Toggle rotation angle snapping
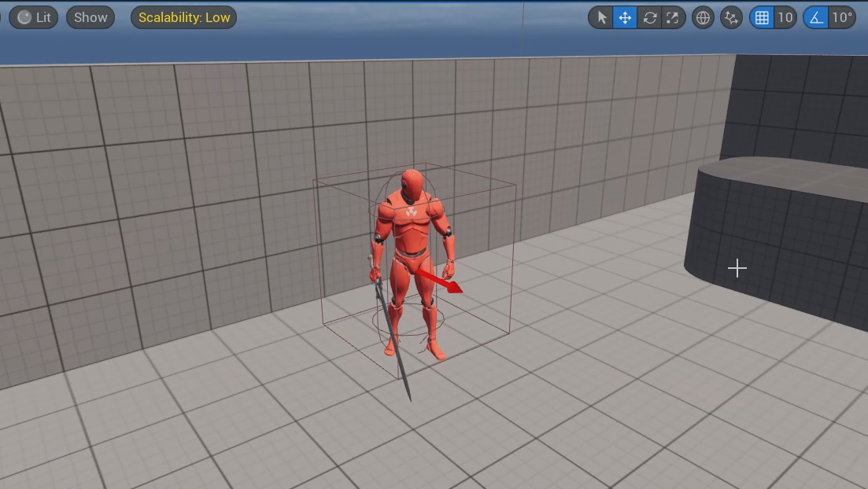This screenshot has height=489, width=868. [816, 18]
